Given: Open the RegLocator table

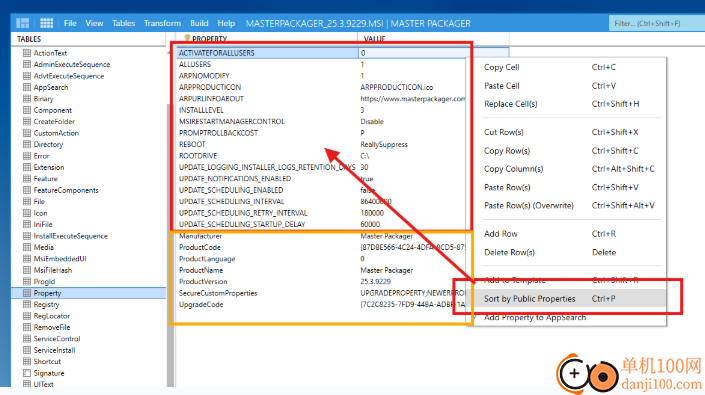Looking at the screenshot, I should tap(52, 316).
